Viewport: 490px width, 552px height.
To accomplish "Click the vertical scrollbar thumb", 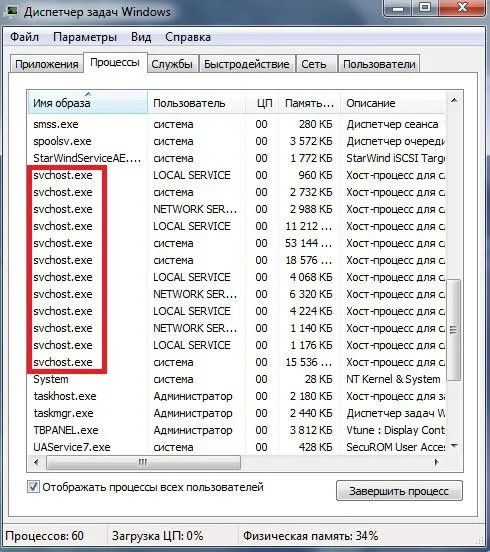I will [x=454, y=330].
